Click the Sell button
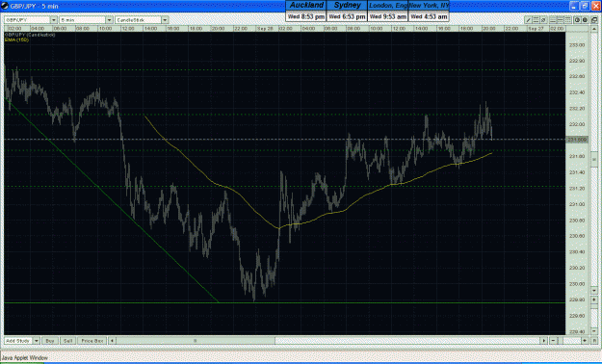This screenshot has width=602, height=364. 67,341
